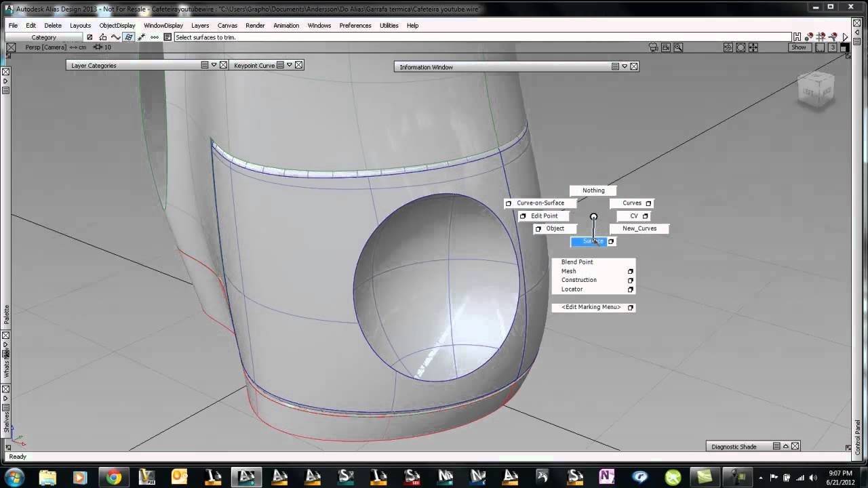Open the Information Window menu icon
Screen dimensions: 868x488
coord(616,66)
